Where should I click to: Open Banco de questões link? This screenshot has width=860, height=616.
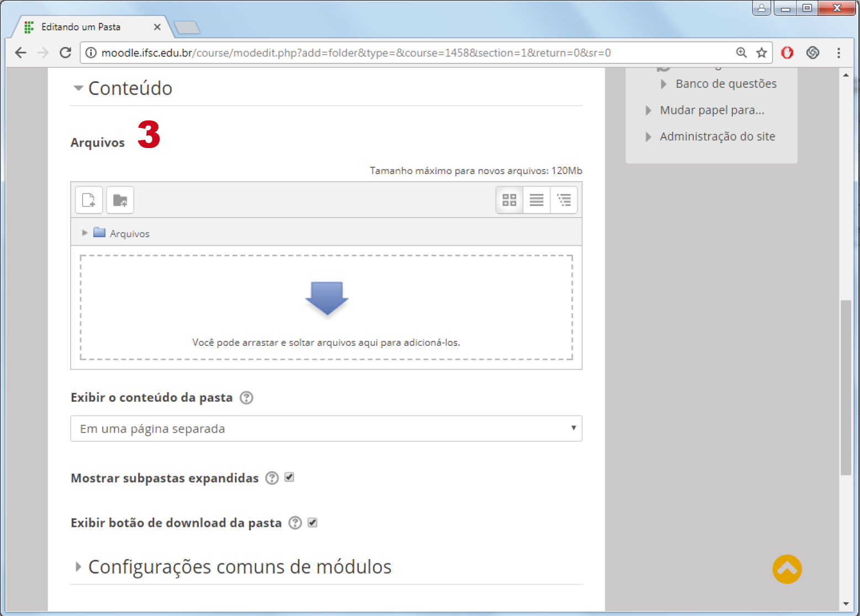pyautogui.click(x=726, y=84)
